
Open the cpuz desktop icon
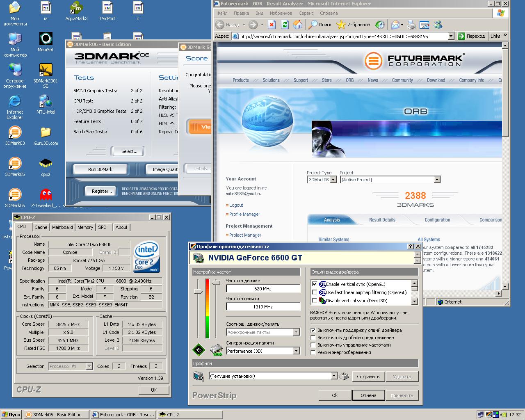point(46,167)
